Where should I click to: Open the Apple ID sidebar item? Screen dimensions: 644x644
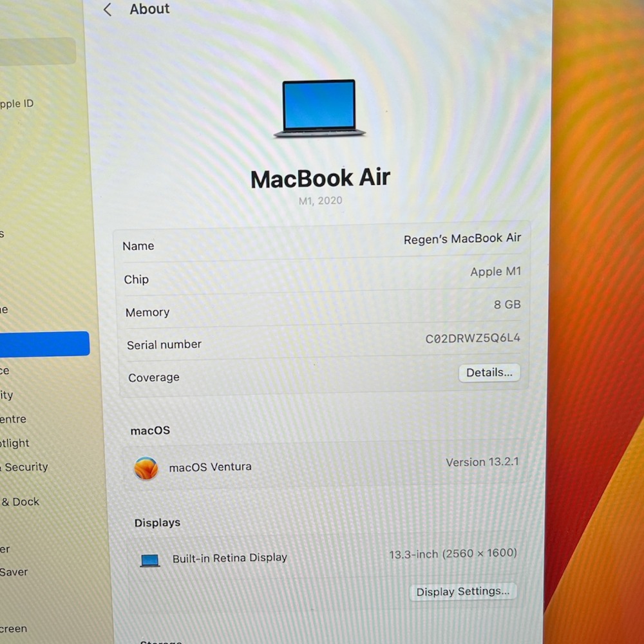coord(17,104)
